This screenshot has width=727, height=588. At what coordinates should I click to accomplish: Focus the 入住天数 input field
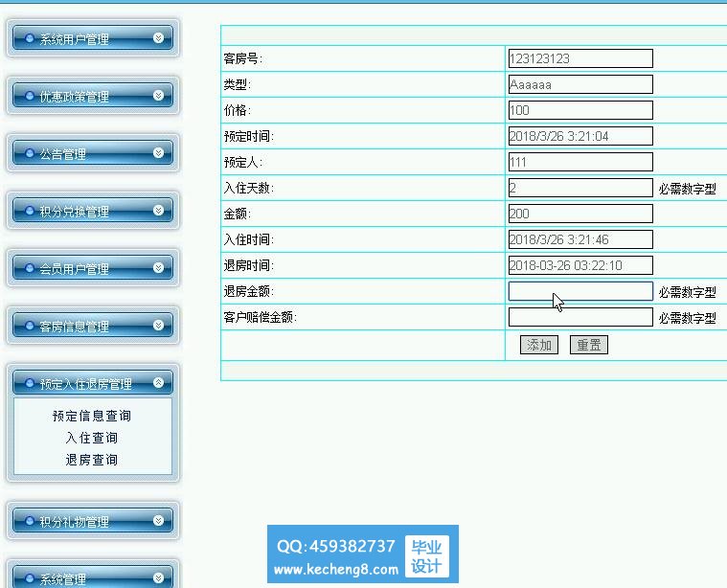point(580,188)
